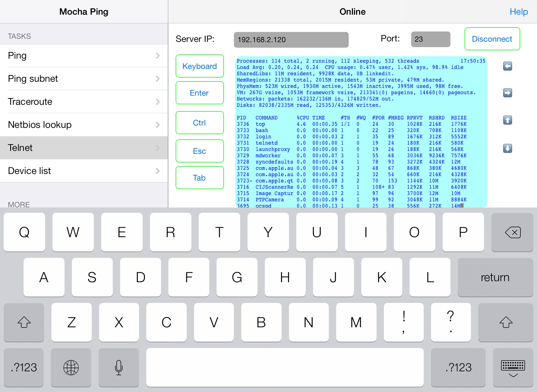Tap the return key
This screenshot has height=392, width=537.
point(495,277)
